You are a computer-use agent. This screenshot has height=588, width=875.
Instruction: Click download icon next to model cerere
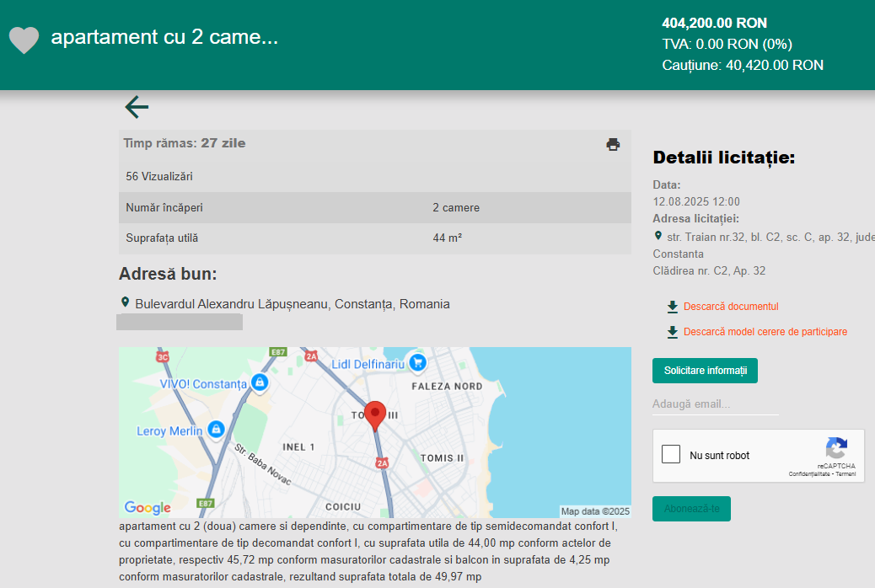(x=673, y=333)
